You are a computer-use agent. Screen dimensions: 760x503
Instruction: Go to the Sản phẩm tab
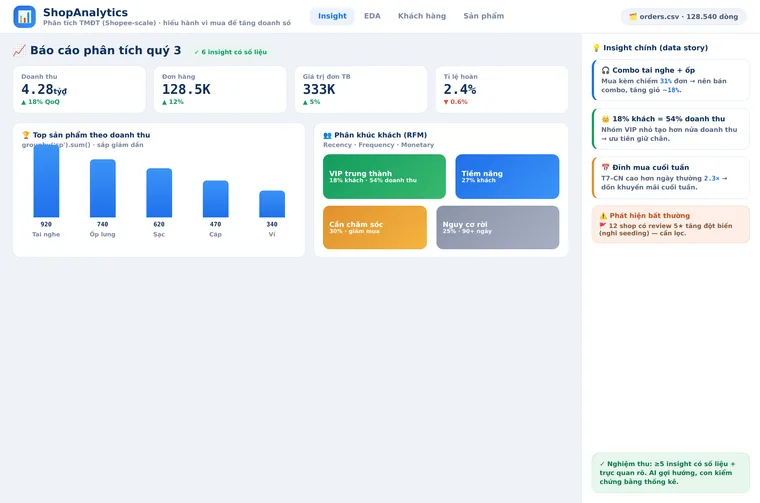point(483,16)
